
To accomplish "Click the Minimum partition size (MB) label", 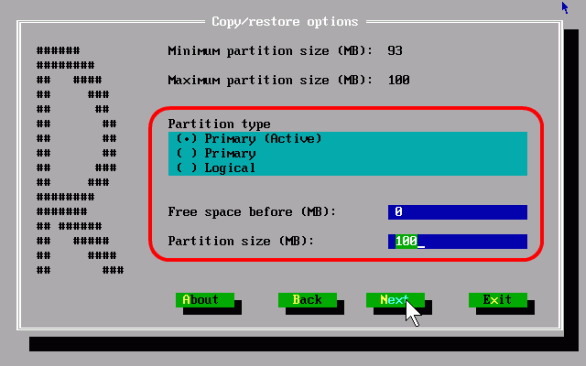I will (270, 51).
